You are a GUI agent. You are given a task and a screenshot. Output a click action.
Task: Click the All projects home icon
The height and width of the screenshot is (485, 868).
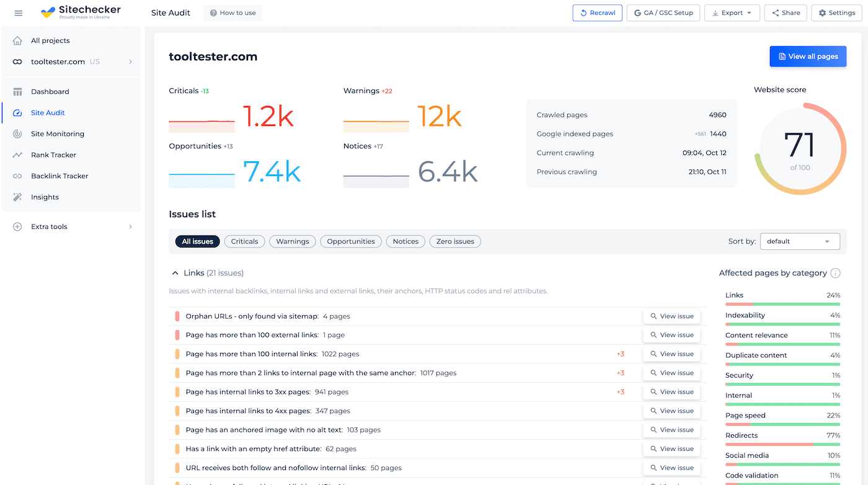[17, 41]
